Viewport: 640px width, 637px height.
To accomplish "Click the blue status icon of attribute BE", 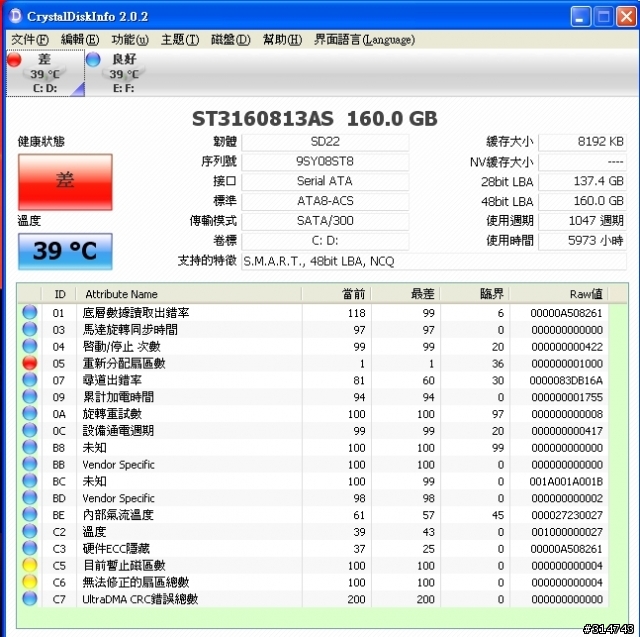I will [29, 515].
